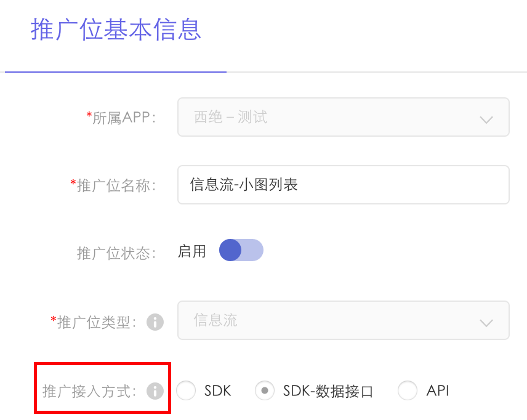Click the 所属APP field label
The image size is (527, 420).
point(121,118)
